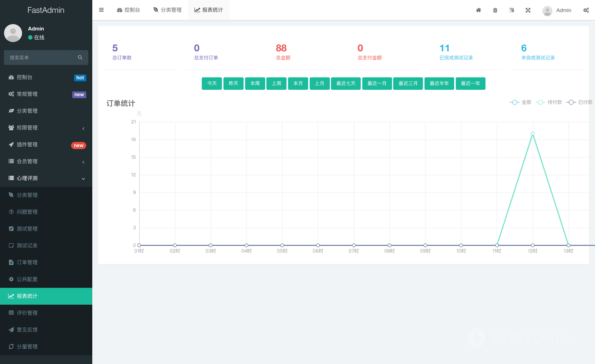
Task: Click the 今天 filter button
Action: [212, 83]
